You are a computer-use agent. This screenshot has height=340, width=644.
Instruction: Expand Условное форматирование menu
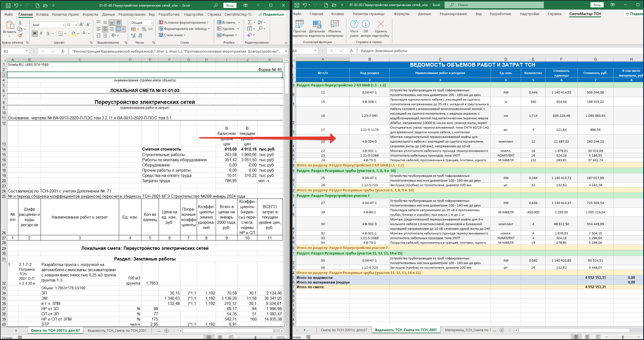(x=184, y=22)
